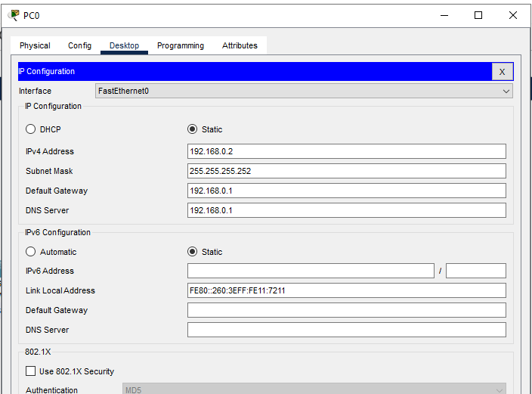Go to the Attributes tab
The height and width of the screenshot is (394, 532).
[240, 45]
